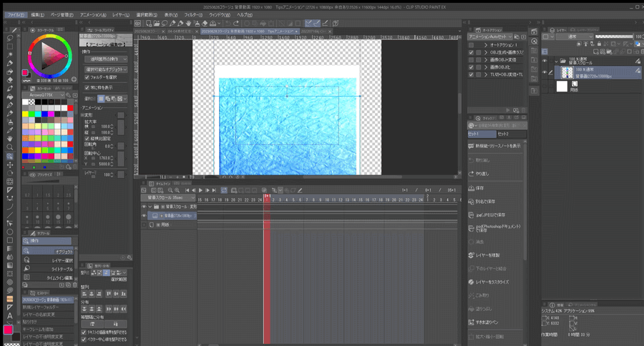
Task: Click 別名で保存 in quick access
Action: click(x=484, y=201)
